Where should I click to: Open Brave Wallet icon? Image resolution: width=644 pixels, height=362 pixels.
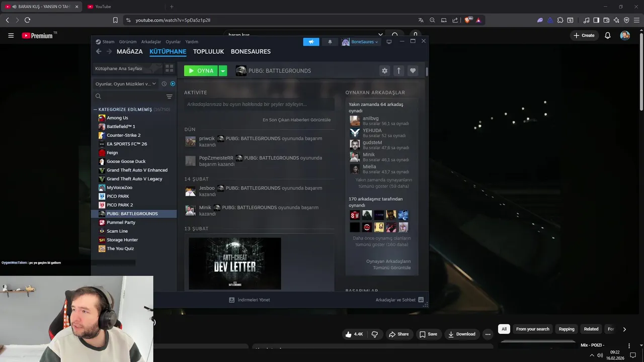[x=606, y=20]
